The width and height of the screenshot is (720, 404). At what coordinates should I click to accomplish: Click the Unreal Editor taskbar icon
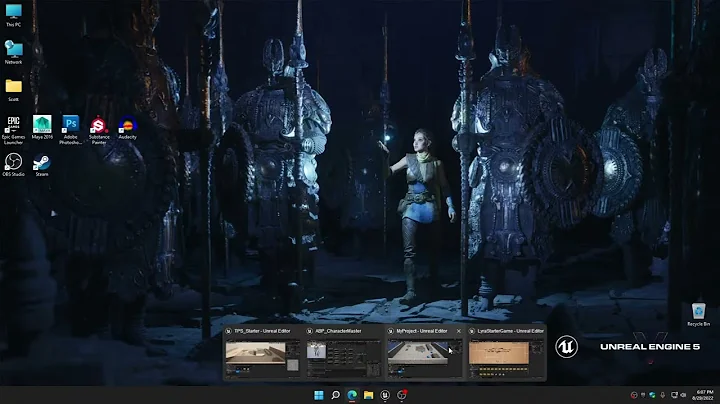click(x=385, y=395)
